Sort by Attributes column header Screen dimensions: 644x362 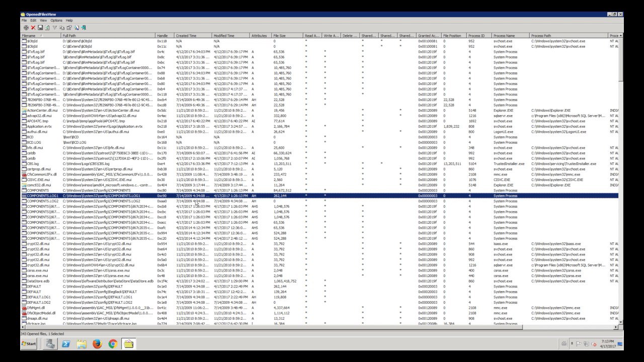pyautogui.click(x=261, y=36)
